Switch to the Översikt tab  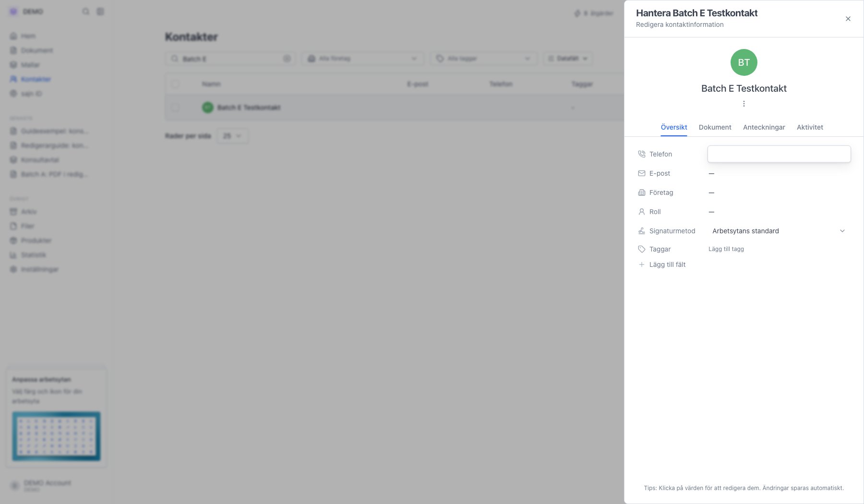673,127
